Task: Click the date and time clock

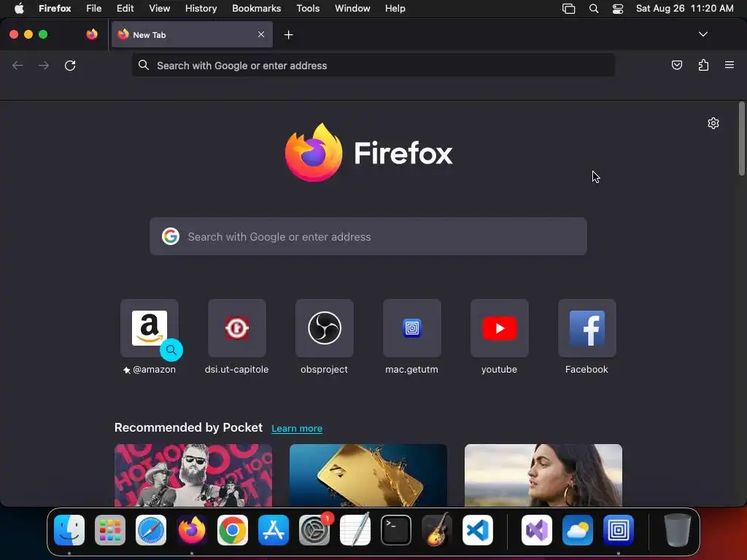Action: tap(684, 8)
